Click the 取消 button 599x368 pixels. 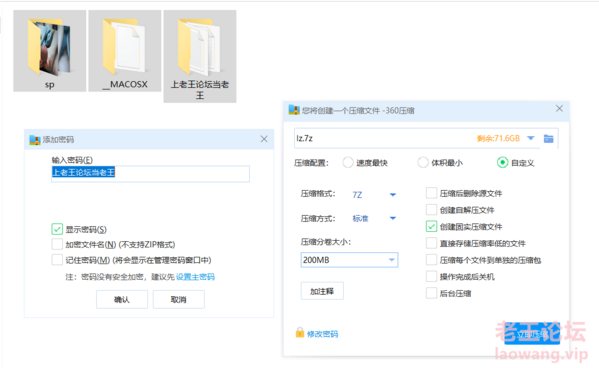coord(179,299)
